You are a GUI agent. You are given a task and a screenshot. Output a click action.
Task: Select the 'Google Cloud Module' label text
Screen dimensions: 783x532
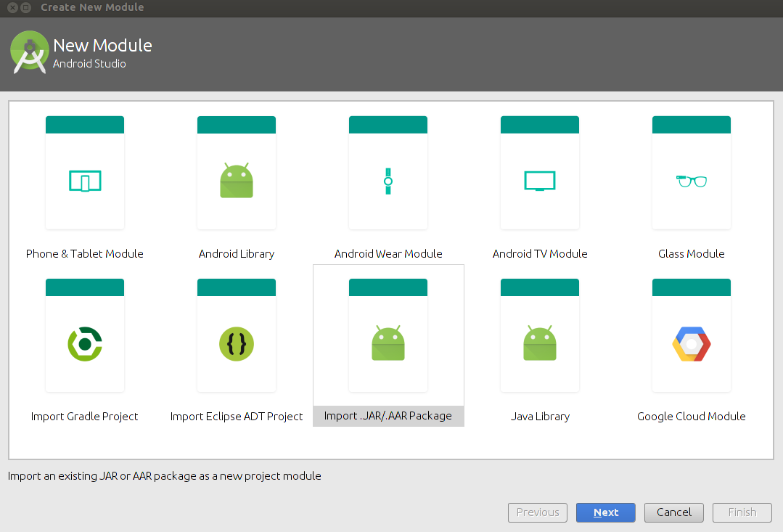point(692,417)
